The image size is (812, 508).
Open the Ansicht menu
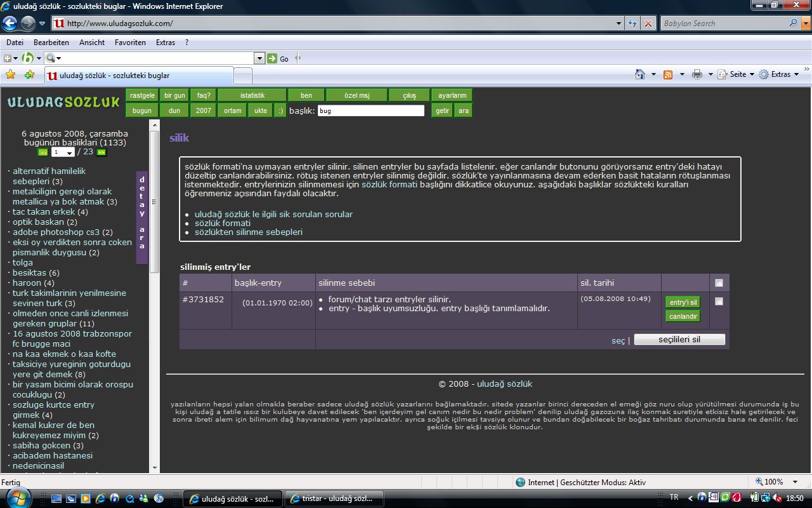pos(92,43)
